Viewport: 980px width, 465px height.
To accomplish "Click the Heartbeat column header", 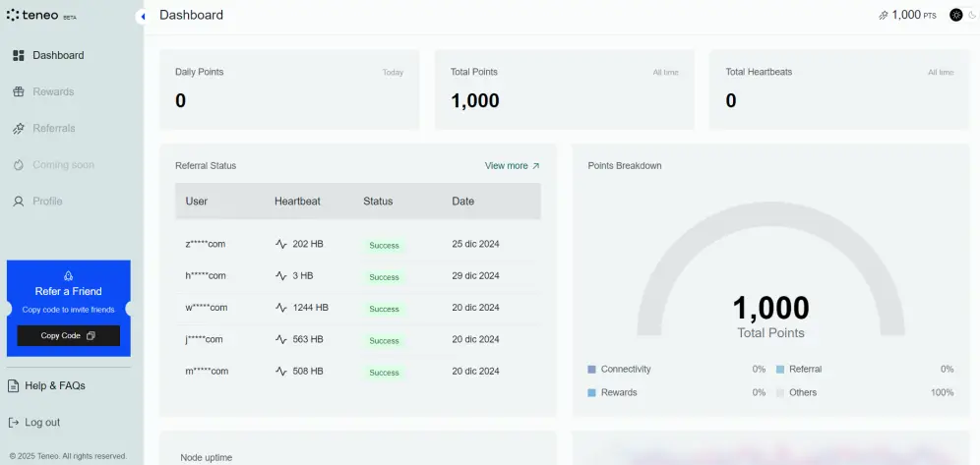I will (x=297, y=201).
